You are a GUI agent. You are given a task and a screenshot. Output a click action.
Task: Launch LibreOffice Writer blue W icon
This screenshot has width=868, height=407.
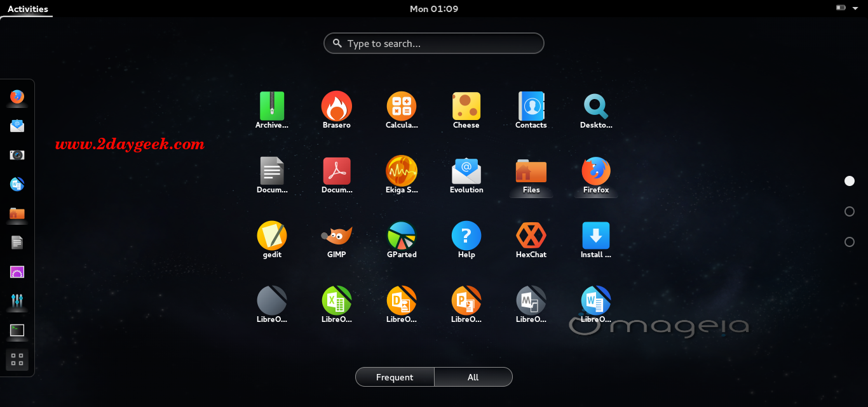(596, 300)
